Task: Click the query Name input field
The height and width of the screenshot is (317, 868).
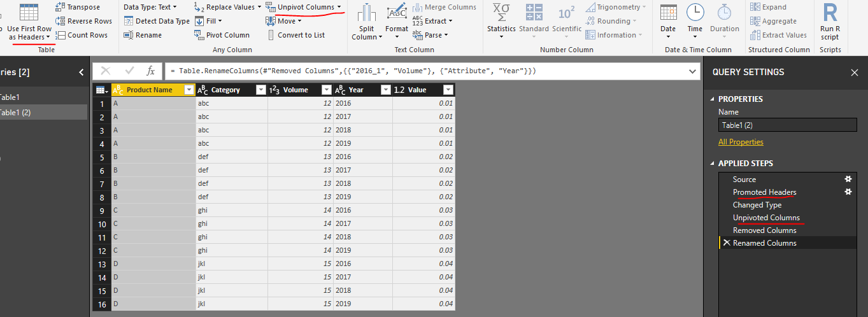Action: (x=787, y=125)
